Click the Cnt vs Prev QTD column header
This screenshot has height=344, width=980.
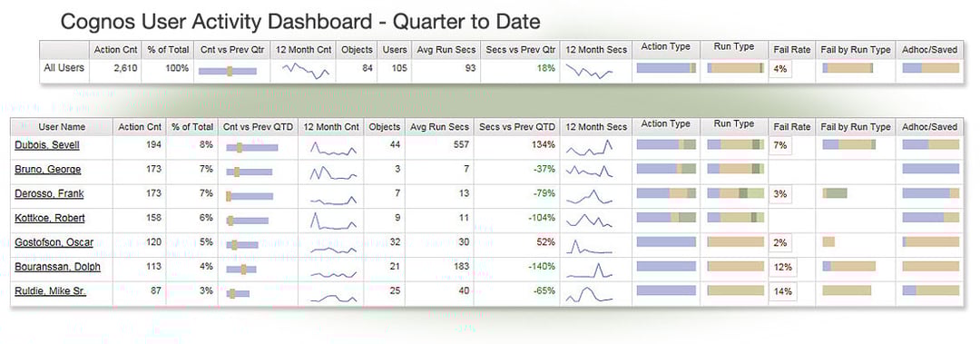[258, 127]
